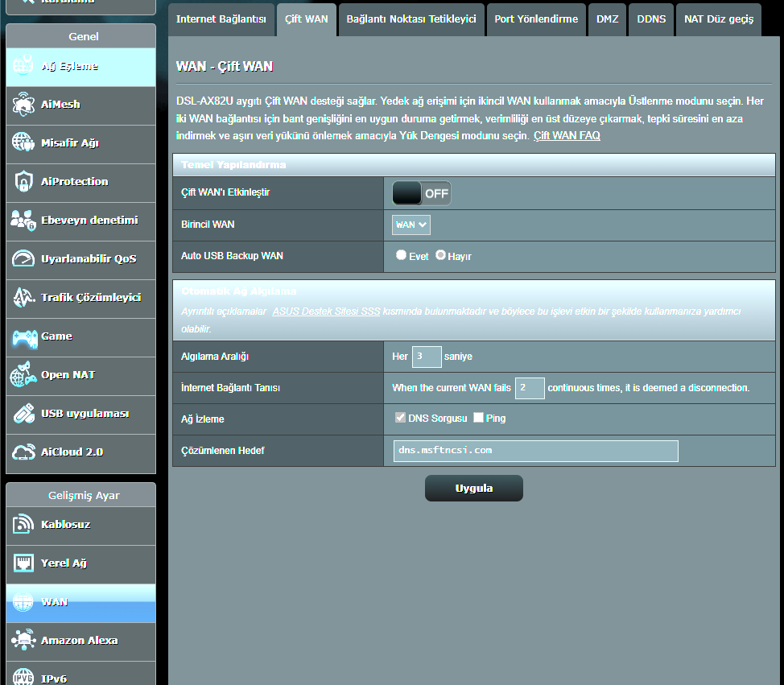Click the Uygula apply button
Image resolution: width=784 pixels, height=685 pixels.
(x=474, y=488)
